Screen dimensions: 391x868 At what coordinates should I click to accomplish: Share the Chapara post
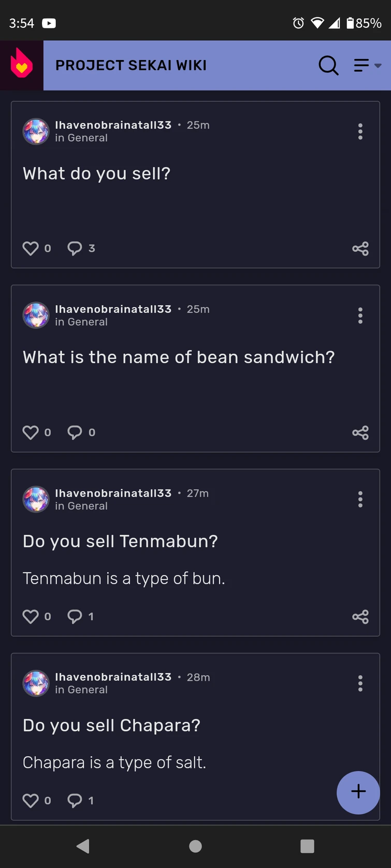point(360,800)
